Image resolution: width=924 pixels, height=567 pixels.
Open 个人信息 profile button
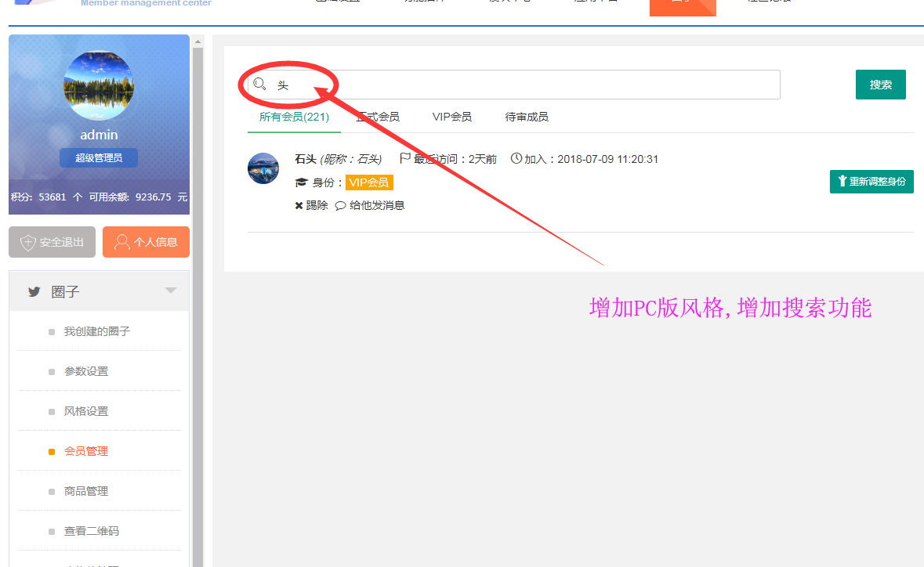coord(146,242)
